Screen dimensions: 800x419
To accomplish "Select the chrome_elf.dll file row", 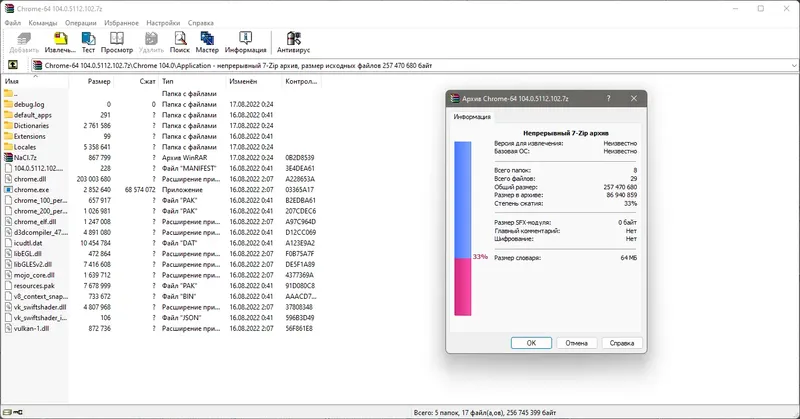I will (x=160, y=221).
